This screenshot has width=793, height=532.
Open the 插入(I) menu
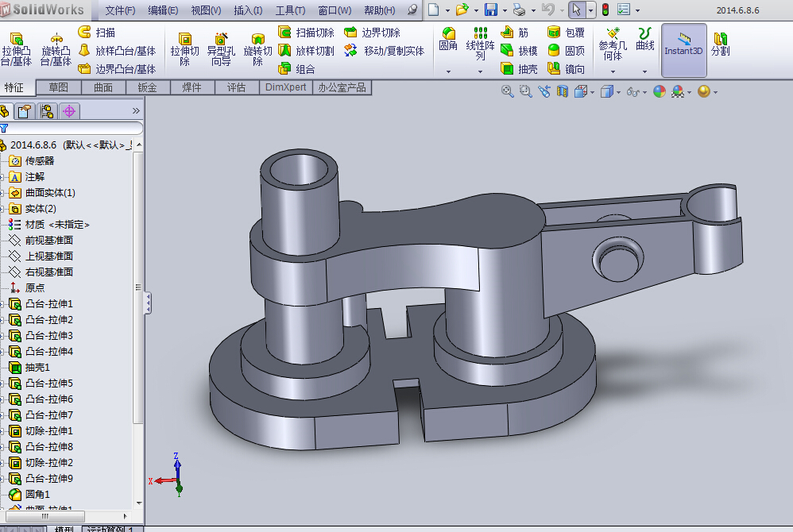coord(248,10)
